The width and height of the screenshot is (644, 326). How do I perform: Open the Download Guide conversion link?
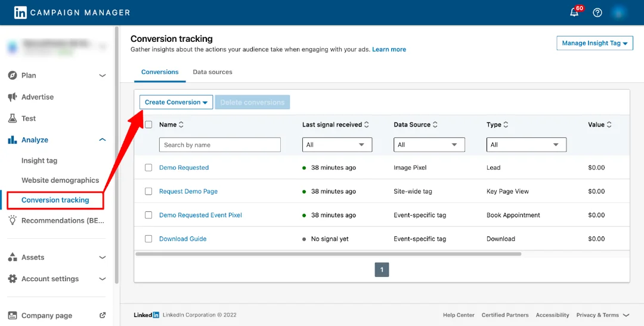click(x=183, y=239)
